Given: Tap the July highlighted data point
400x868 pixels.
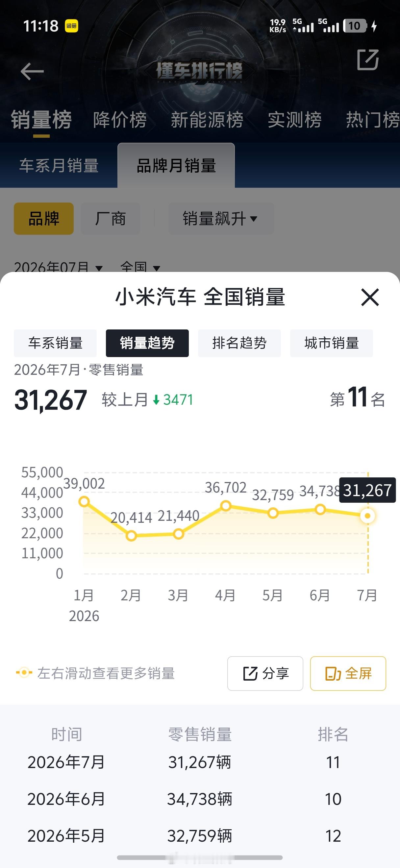Looking at the screenshot, I should click(x=368, y=516).
